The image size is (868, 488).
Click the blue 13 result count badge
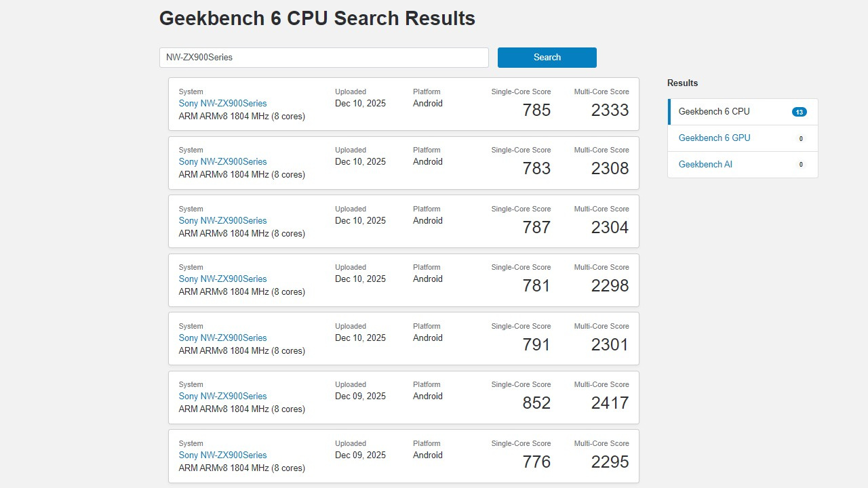(800, 111)
